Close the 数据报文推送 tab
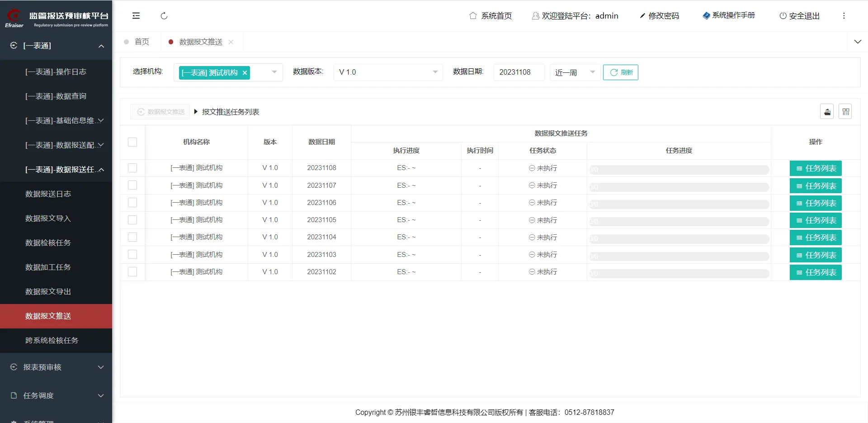Viewport: 868px width, 423px height. (x=231, y=42)
